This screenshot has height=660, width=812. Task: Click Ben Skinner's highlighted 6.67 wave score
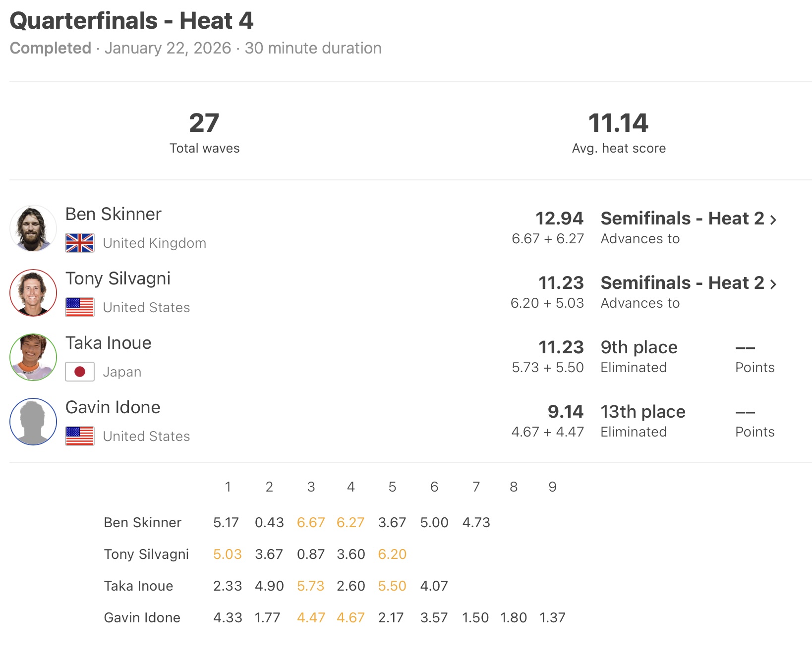tap(311, 522)
